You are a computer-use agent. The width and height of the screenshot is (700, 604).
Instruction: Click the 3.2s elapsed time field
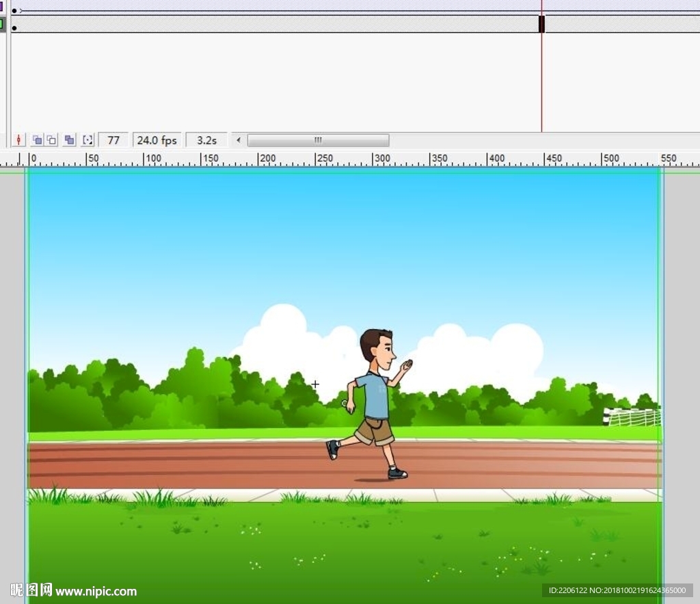tap(206, 140)
